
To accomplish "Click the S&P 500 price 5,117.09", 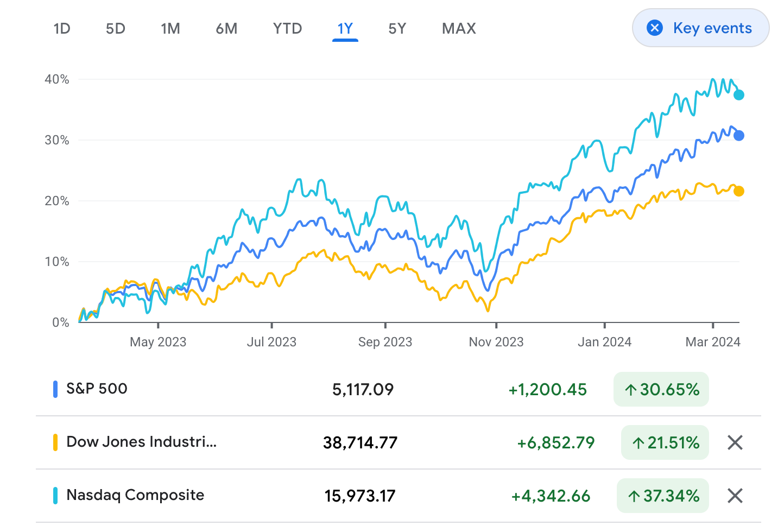I will (x=363, y=389).
